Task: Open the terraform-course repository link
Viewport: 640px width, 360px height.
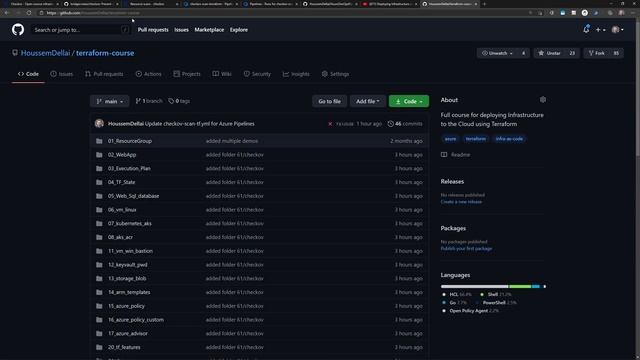Action: (105, 53)
